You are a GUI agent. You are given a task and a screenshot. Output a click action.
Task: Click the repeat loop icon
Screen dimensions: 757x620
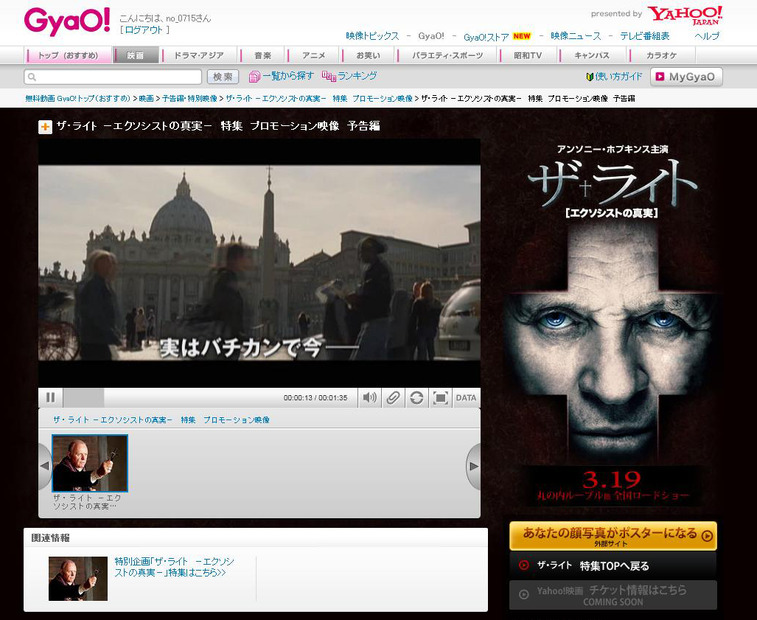[x=417, y=398]
